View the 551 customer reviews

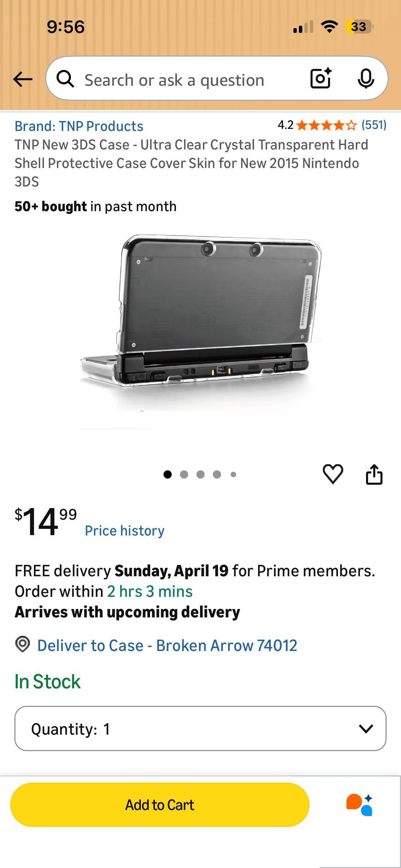click(374, 125)
